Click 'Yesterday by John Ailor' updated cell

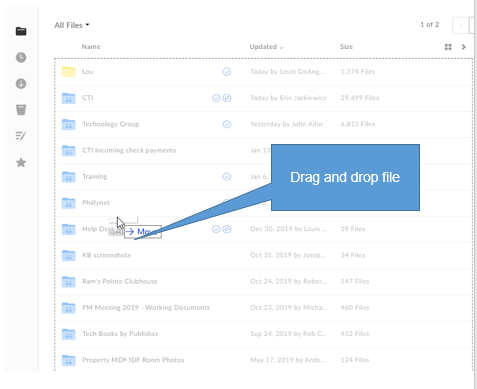tap(287, 124)
